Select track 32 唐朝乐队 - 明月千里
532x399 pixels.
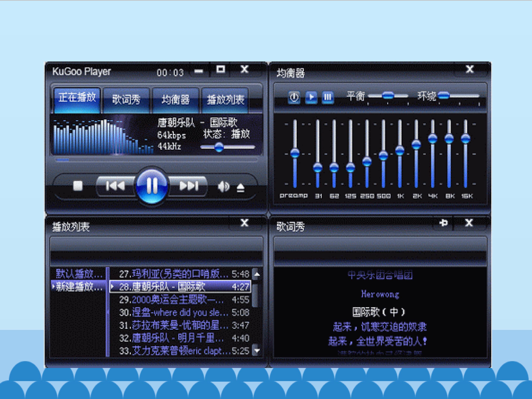[180, 338]
